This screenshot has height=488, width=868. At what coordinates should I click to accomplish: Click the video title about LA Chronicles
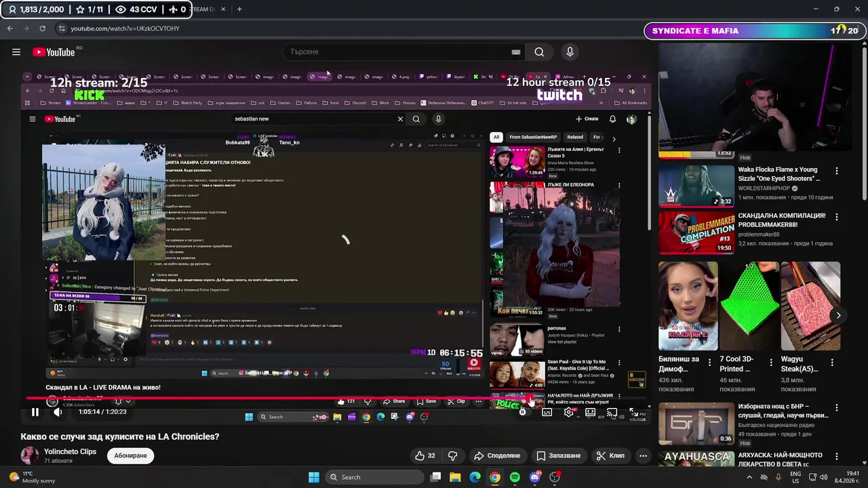coord(120,436)
